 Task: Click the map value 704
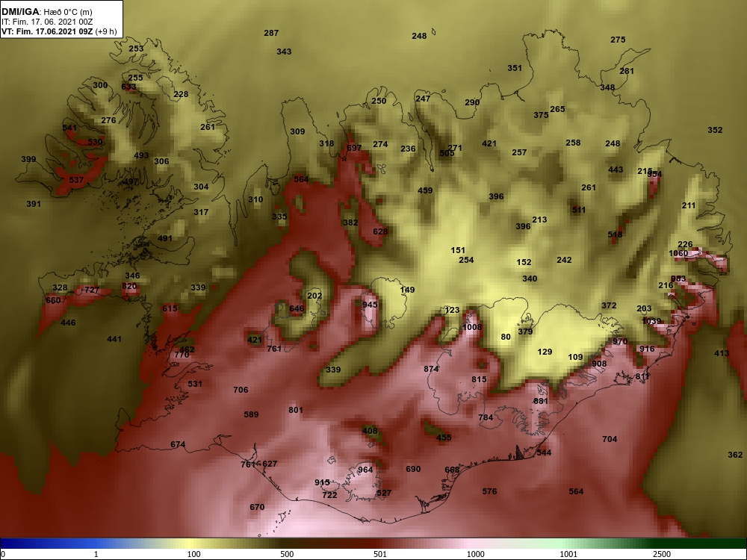pos(610,439)
